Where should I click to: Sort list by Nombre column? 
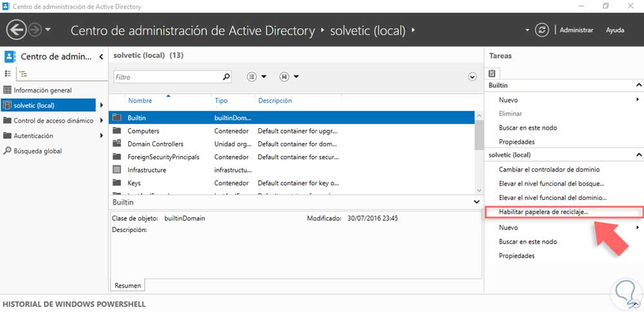pos(140,101)
